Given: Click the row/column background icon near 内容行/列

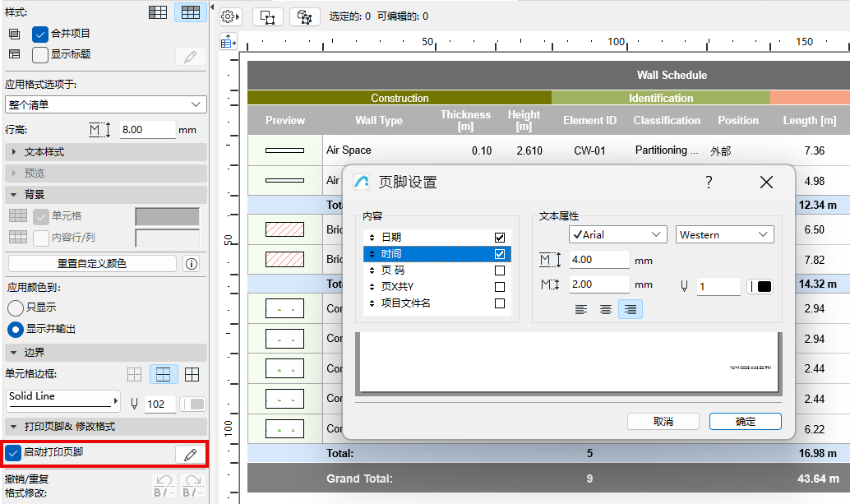Looking at the screenshot, I should point(18,237).
